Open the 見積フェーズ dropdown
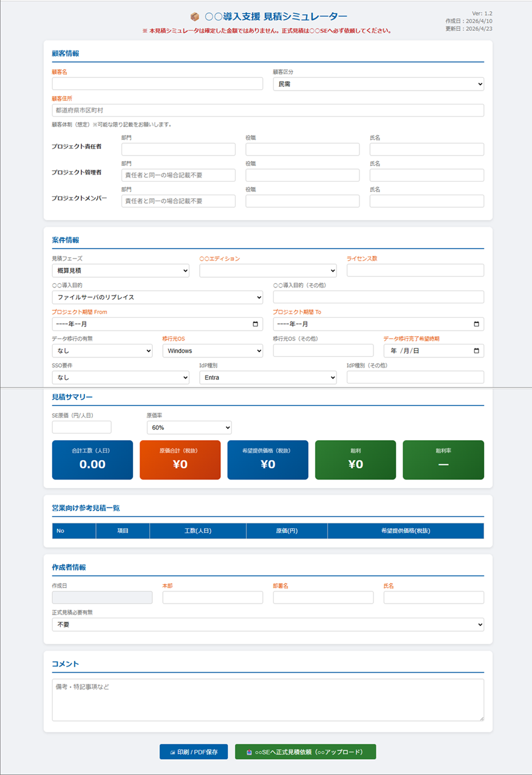 coord(120,270)
